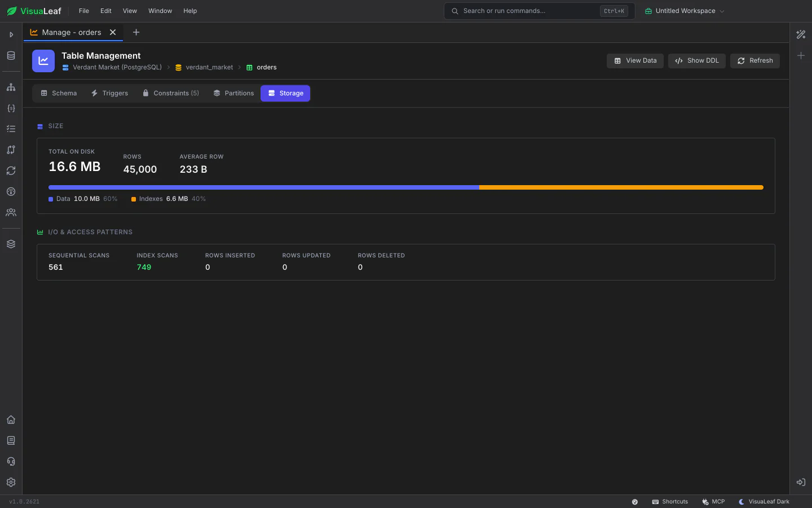Click the AI magic wand icon
This screenshot has height=508, width=812.
tap(801, 34)
